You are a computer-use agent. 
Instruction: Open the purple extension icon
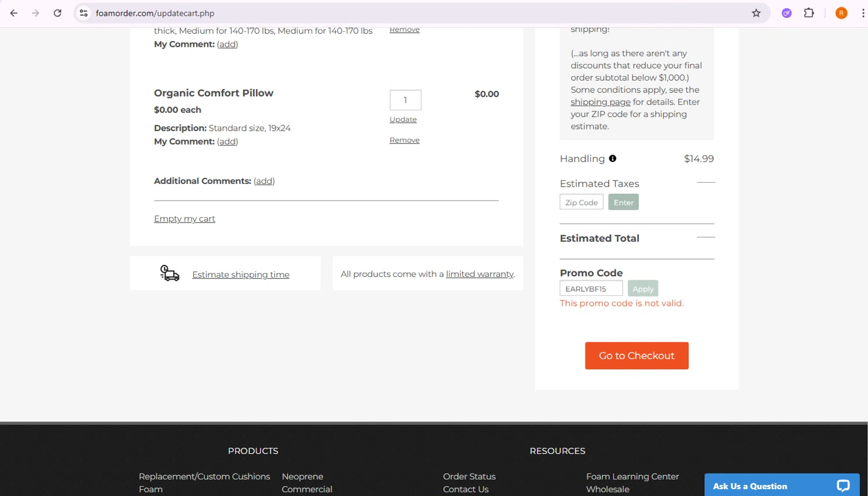pos(786,13)
